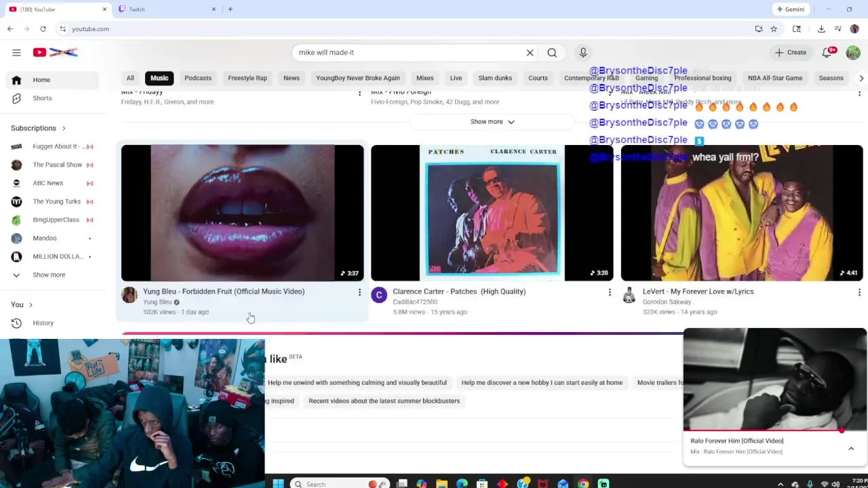Play the Clarence Carter Patches thumbnail
Image resolution: width=868 pixels, height=488 pixels.
492,213
